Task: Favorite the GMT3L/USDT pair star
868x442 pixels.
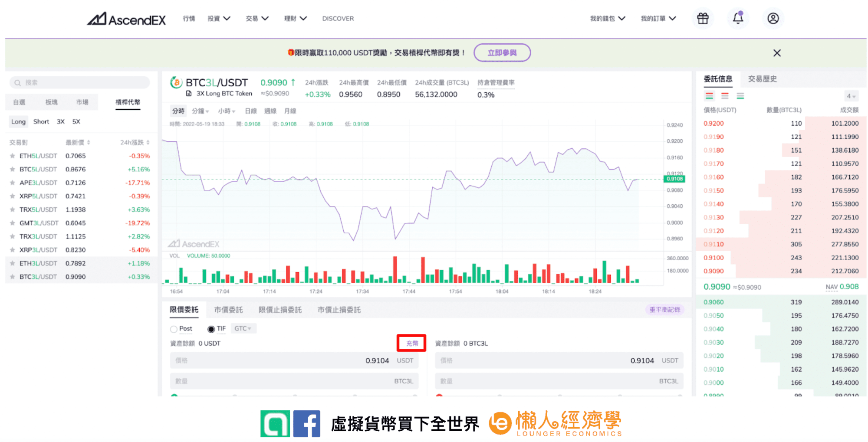Action: [x=13, y=223]
